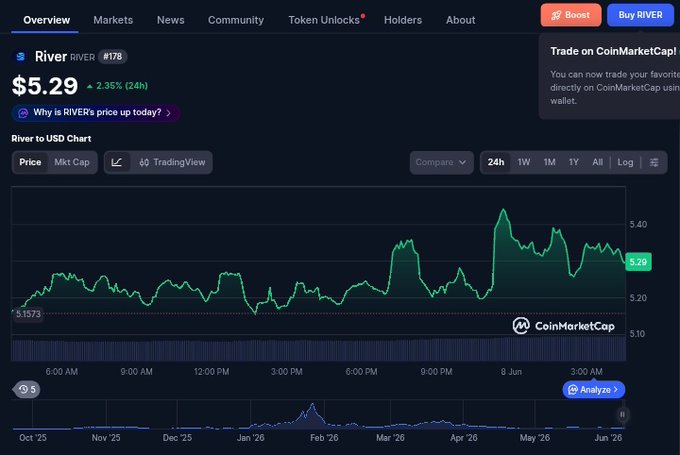Click the 5.40 y-axis label
The image size is (680, 455).
tap(638, 224)
